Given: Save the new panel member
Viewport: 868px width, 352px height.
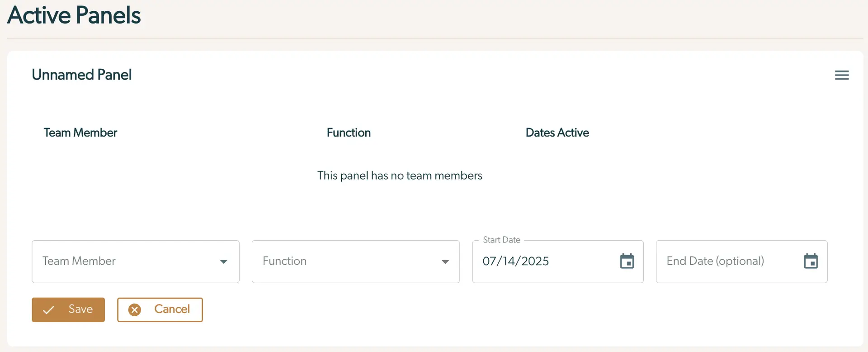Looking at the screenshot, I should click(x=68, y=310).
